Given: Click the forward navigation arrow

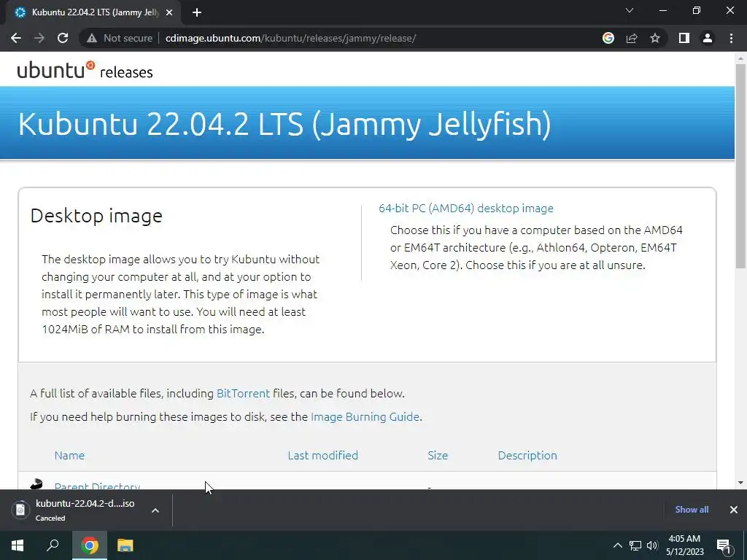Looking at the screenshot, I should click(x=39, y=38).
